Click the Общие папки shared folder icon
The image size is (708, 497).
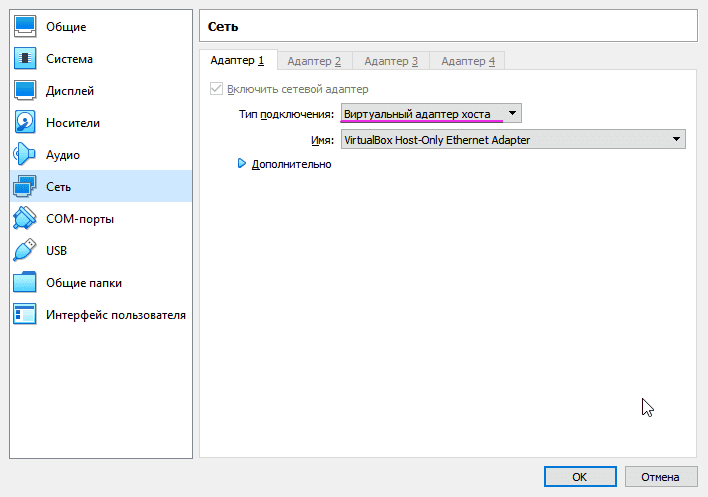tap(25, 283)
